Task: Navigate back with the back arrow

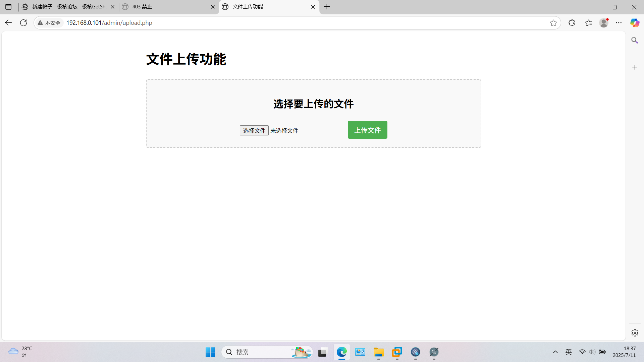Action: tap(8, 22)
